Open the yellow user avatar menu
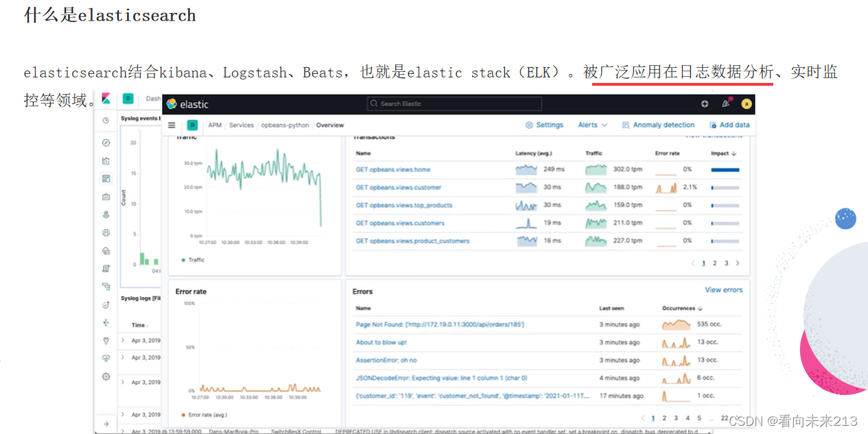The width and height of the screenshot is (868, 434). (x=747, y=104)
